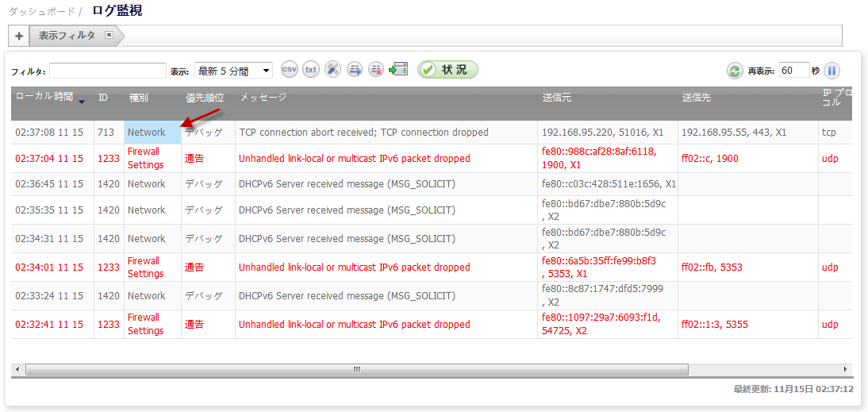Click the tools/wrench icon in the toolbar
Screen dimensions: 868x412
click(332, 70)
